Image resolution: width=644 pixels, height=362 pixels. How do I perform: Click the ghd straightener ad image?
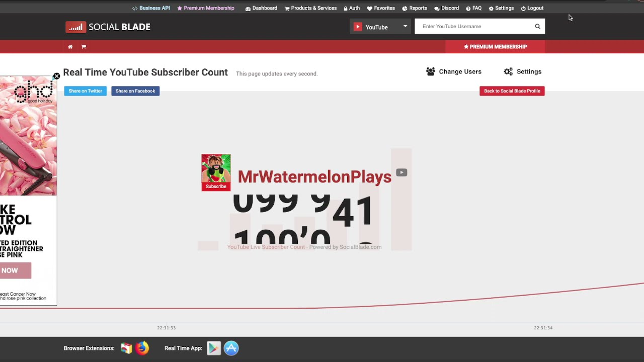[x=28, y=136]
